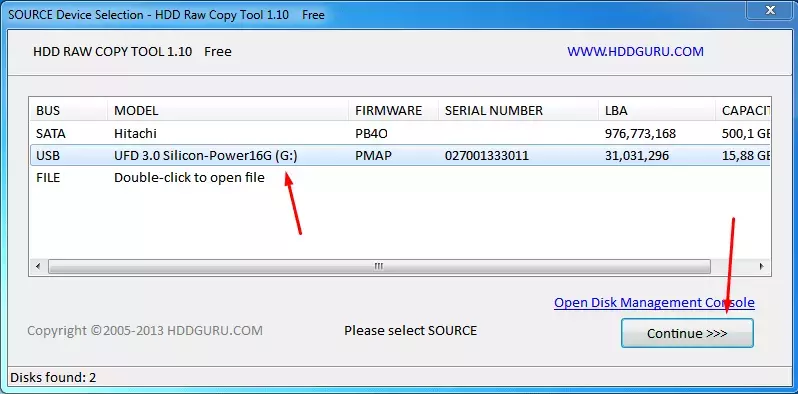Click firmware value PMAP
This screenshot has height=394, width=798.
click(x=374, y=155)
